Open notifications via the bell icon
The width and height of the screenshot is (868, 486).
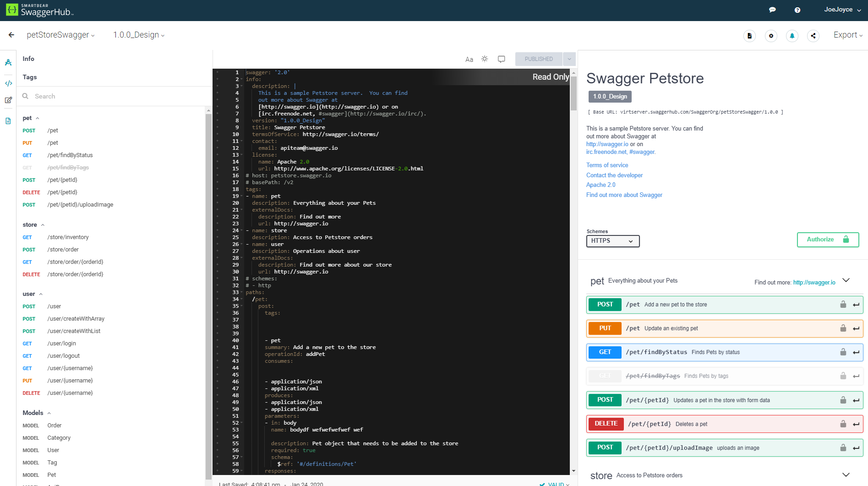tap(792, 35)
